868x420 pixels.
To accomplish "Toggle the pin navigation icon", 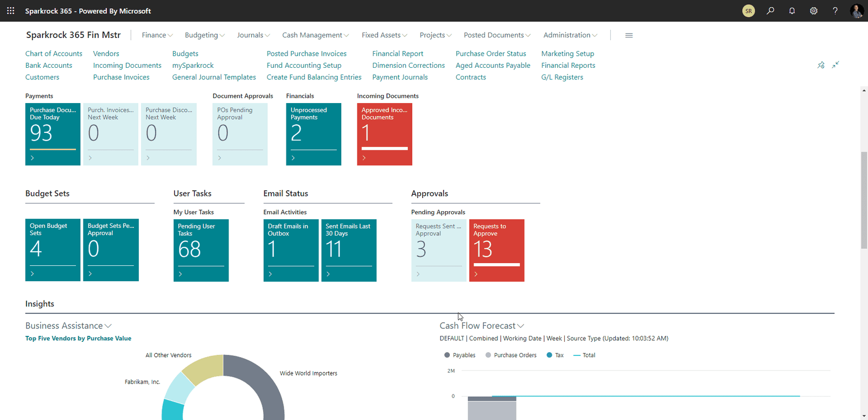I will [x=821, y=65].
